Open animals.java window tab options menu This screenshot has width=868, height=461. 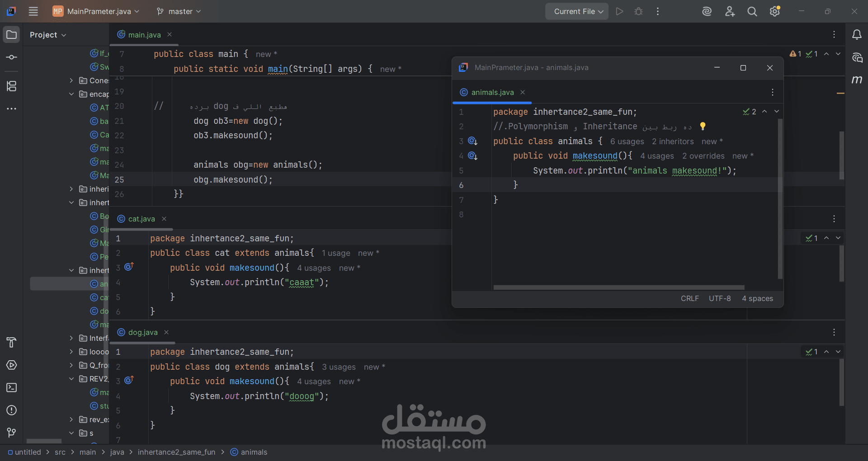[x=773, y=92]
